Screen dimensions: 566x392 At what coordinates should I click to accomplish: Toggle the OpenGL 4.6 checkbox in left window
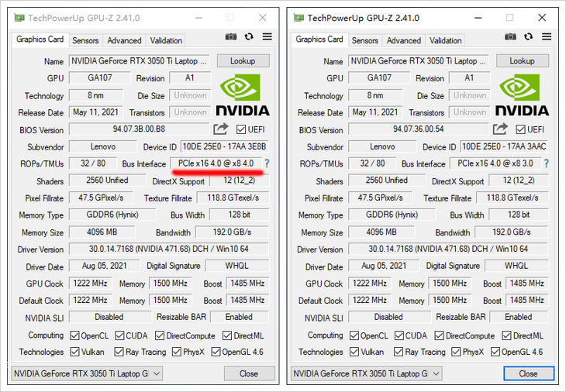[216, 352]
